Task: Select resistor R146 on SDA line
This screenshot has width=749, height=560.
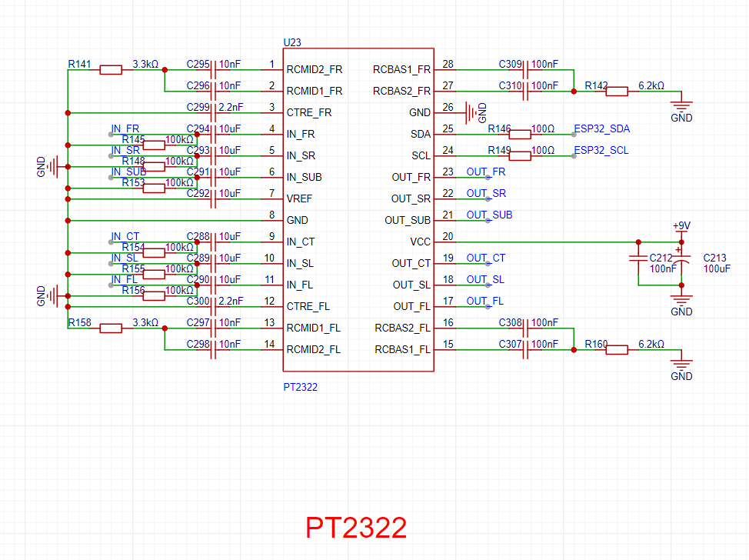Action: coord(520,135)
